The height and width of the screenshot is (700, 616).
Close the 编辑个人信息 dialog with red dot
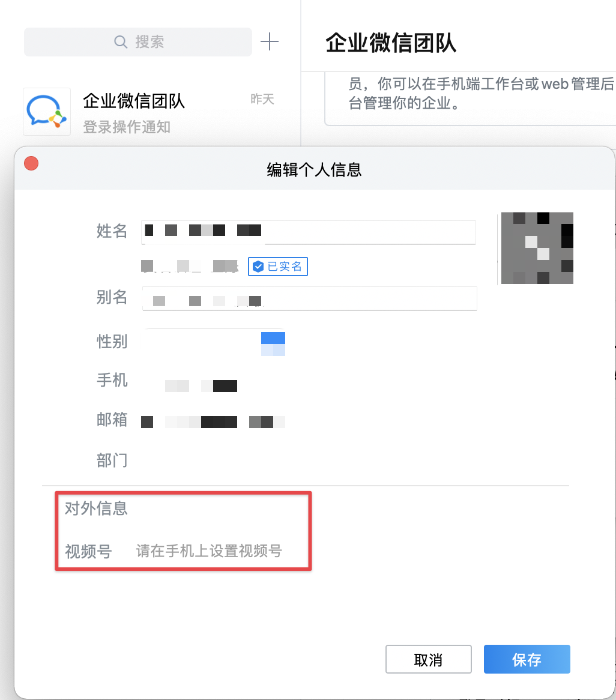pyautogui.click(x=31, y=163)
